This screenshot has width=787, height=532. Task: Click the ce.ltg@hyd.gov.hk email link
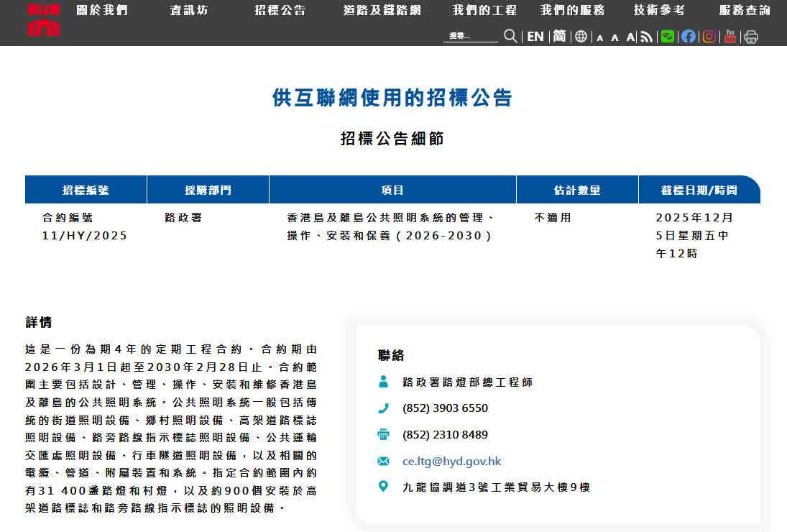pos(452,461)
